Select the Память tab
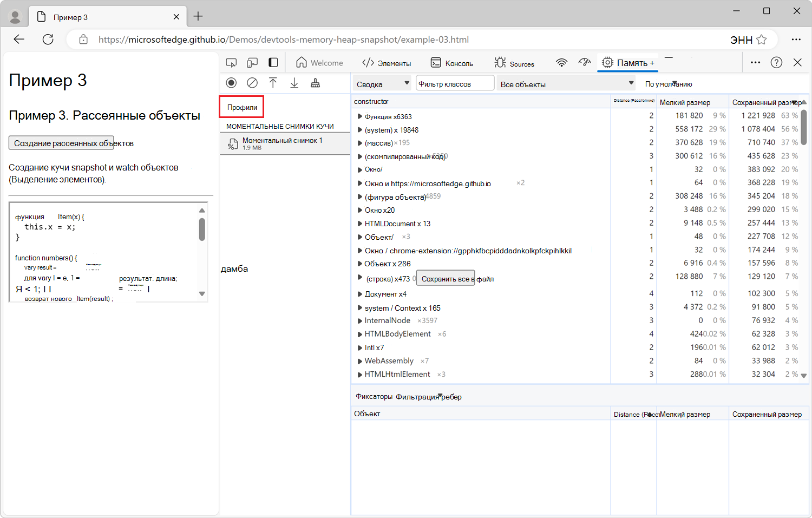Viewport: 812px width, 518px height. (628, 63)
